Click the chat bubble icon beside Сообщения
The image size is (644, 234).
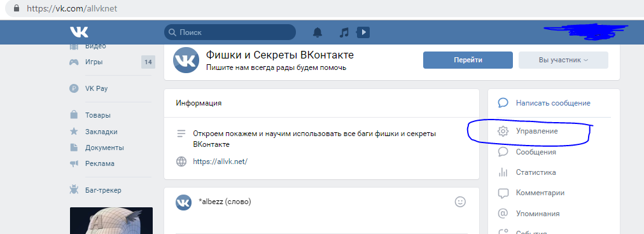[503, 152]
